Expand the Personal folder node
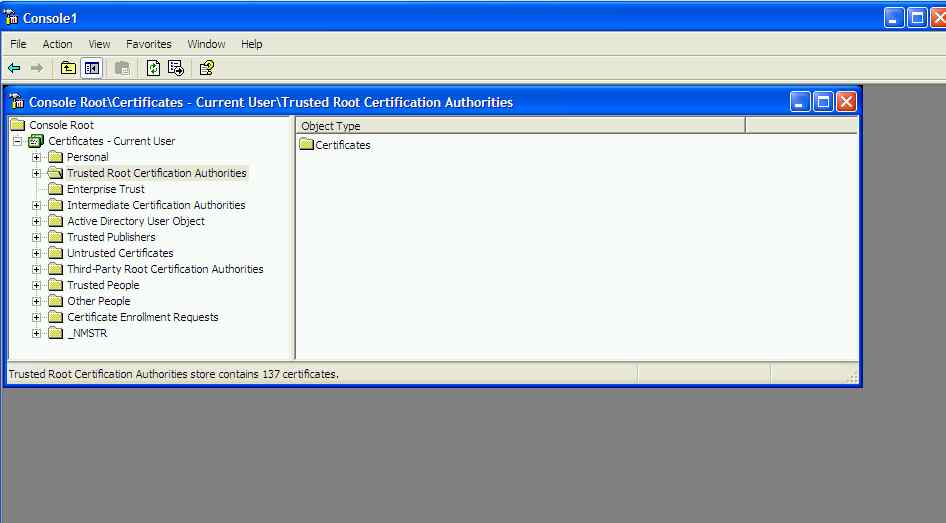Image resolution: width=946 pixels, height=523 pixels. (x=36, y=157)
